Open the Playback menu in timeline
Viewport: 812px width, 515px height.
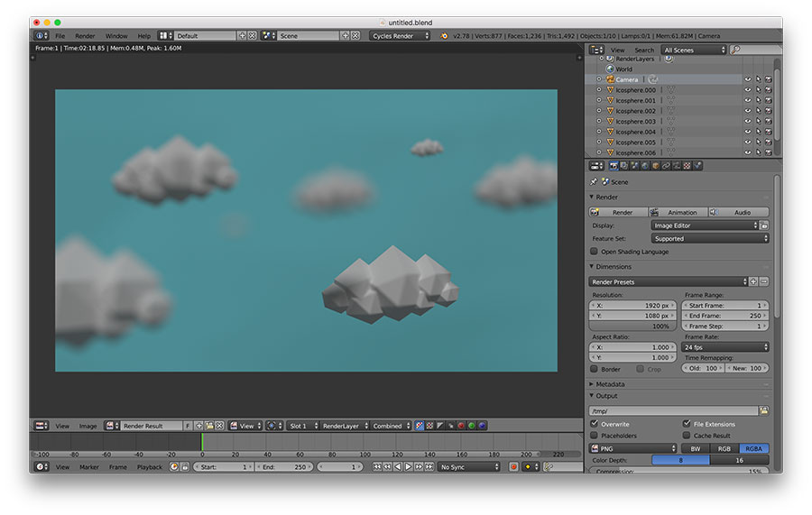pyautogui.click(x=149, y=467)
